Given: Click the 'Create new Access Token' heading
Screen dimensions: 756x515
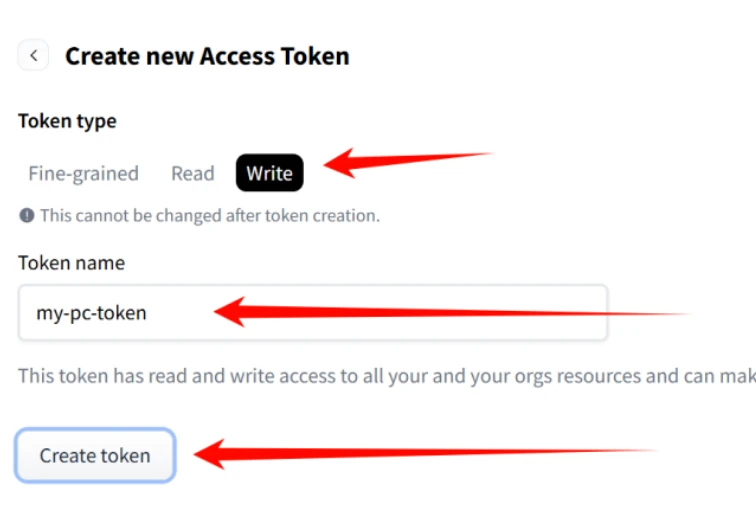Looking at the screenshot, I should point(207,56).
